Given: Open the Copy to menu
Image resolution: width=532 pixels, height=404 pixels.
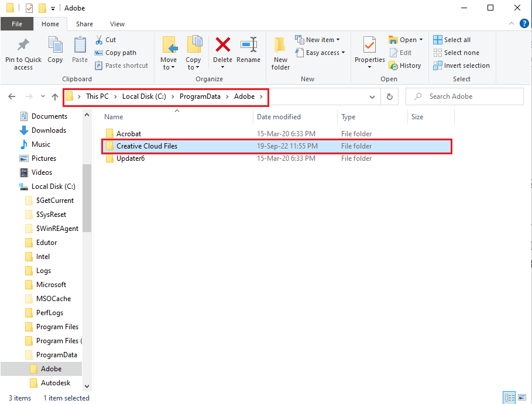Looking at the screenshot, I should coord(193,54).
